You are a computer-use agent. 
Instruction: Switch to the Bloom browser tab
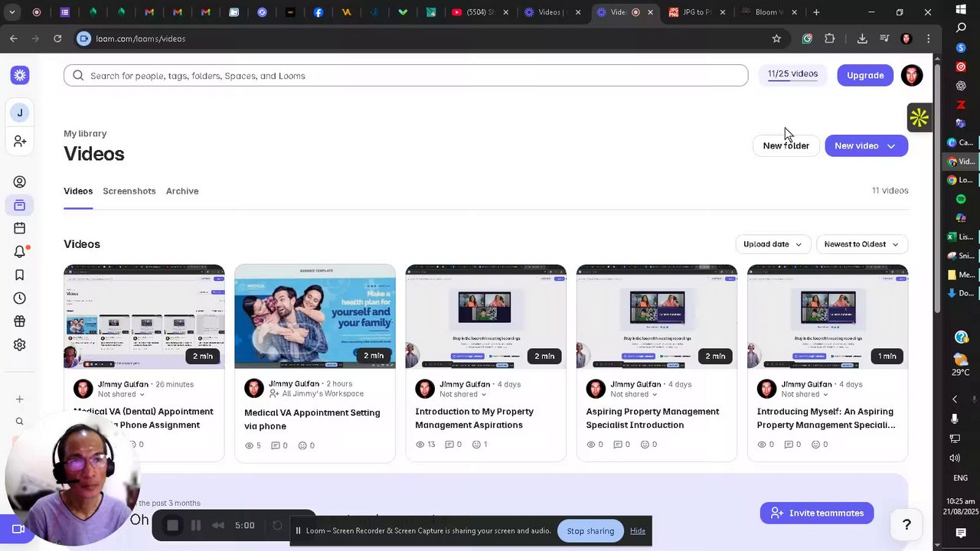click(768, 12)
